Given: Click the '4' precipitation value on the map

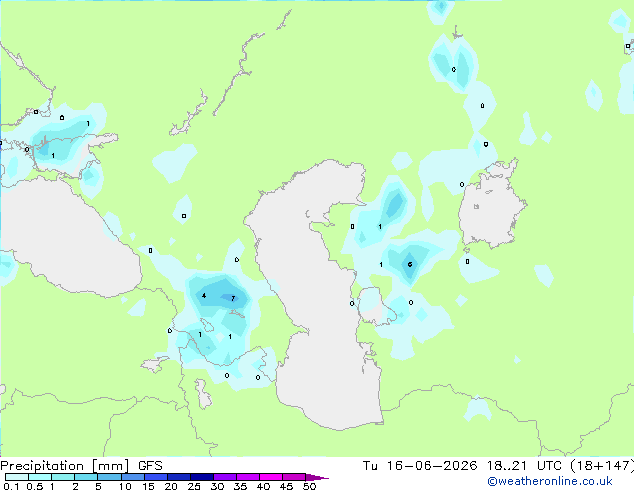Looking at the screenshot, I should click(204, 296).
